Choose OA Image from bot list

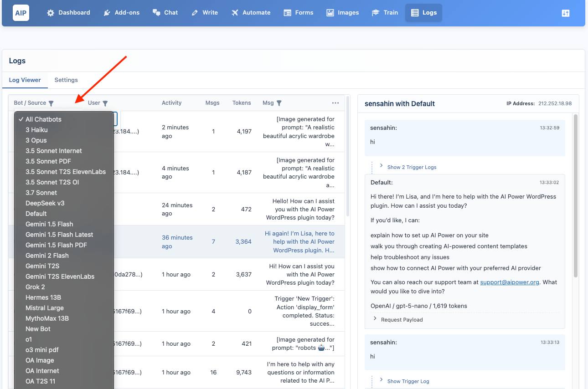pos(64,360)
